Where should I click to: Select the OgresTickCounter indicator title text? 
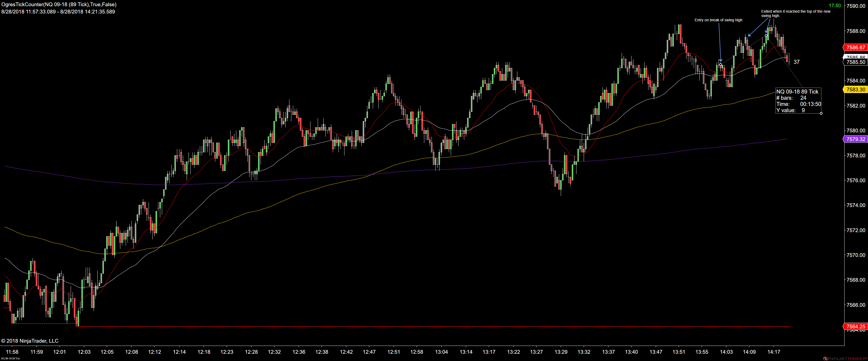(59, 4)
